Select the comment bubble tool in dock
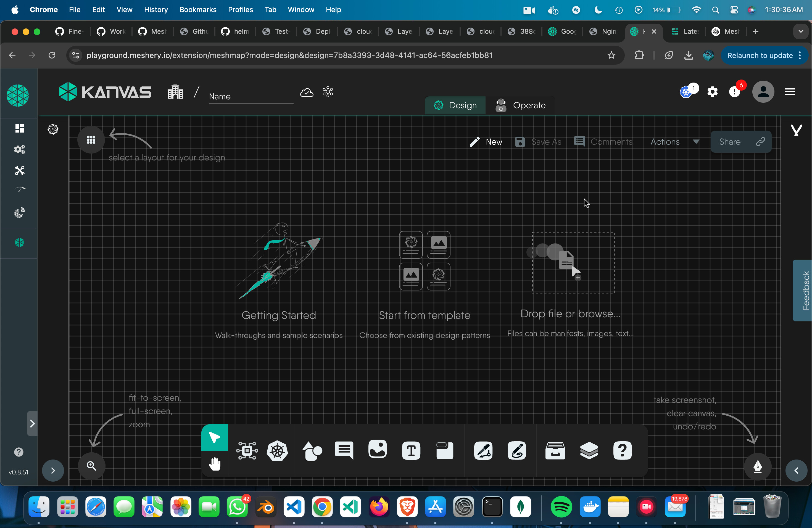 (344, 451)
